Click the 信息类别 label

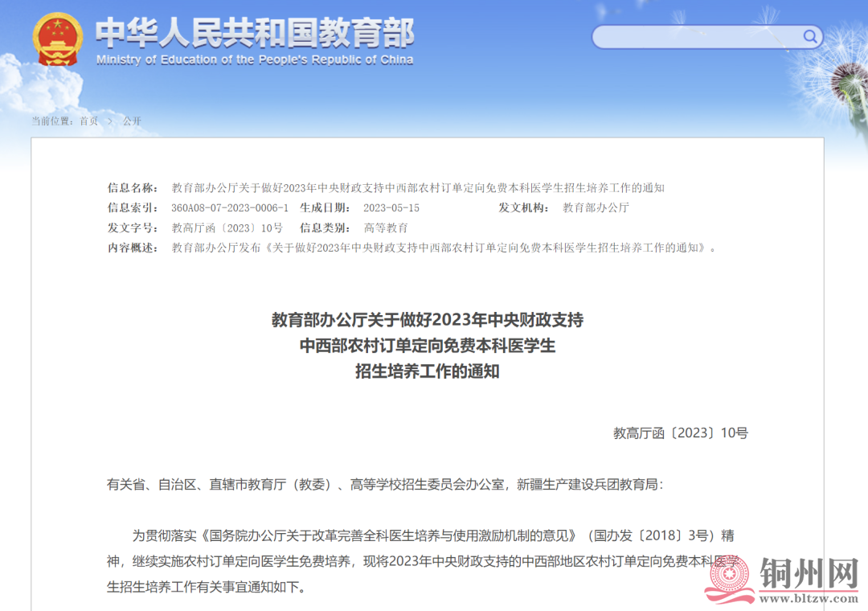pos(325,228)
